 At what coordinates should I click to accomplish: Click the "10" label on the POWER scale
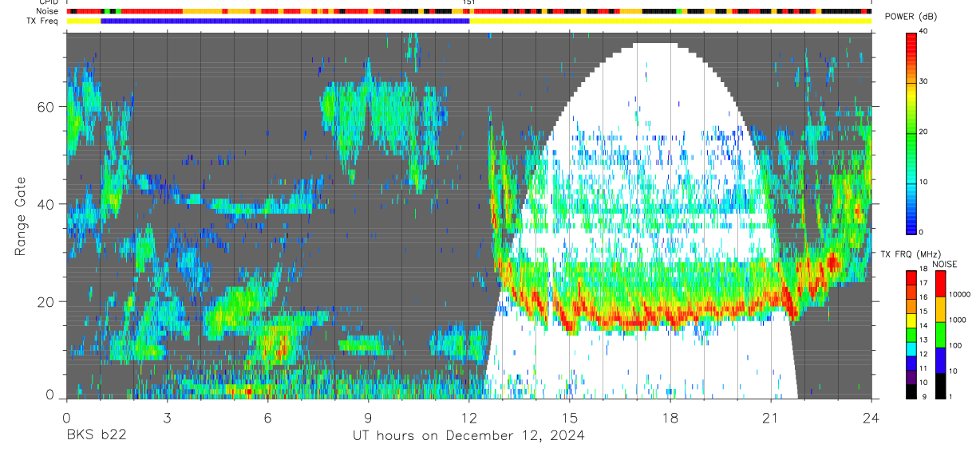pyautogui.click(x=925, y=182)
